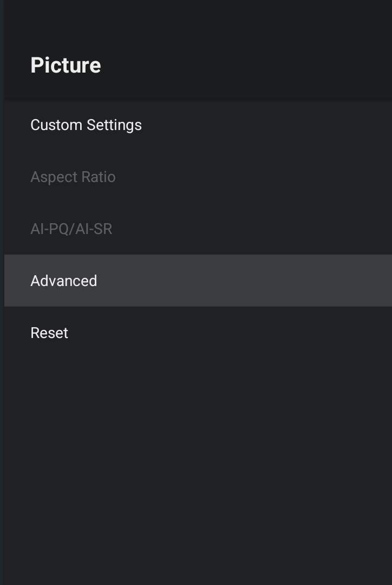392x585 pixels.
Task: Click the Picture header title
Action: (66, 65)
